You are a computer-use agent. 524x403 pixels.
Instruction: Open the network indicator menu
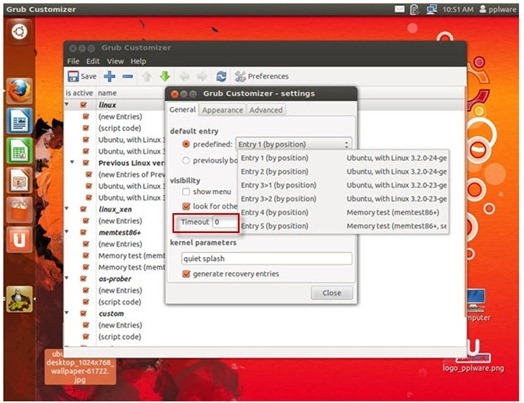point(431,9)
